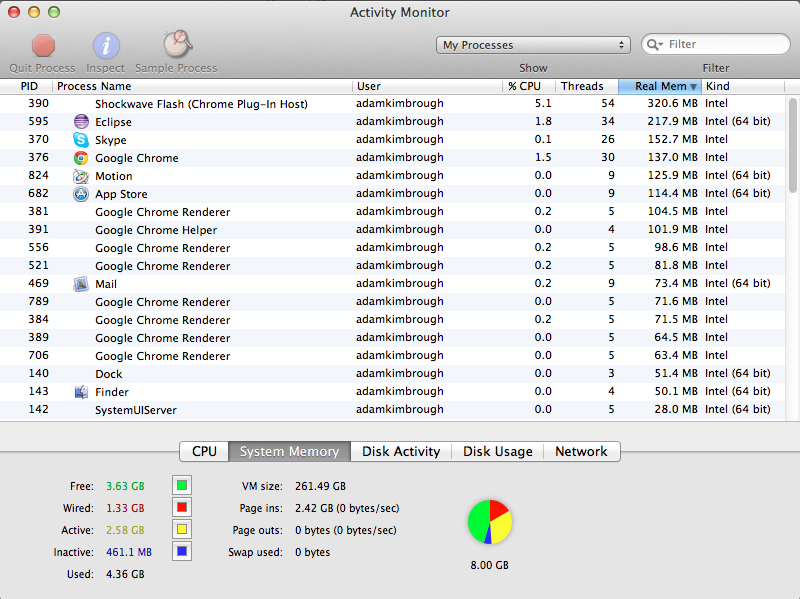This screenshot has width=800, height=599.
Task: Select the App Store app icon
Action: tap(81, 194)
